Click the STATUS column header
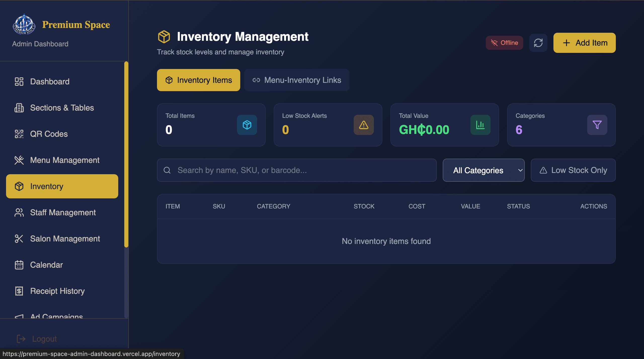The height and width of the screenshot is (359, 644). click(x=518, y=206)
